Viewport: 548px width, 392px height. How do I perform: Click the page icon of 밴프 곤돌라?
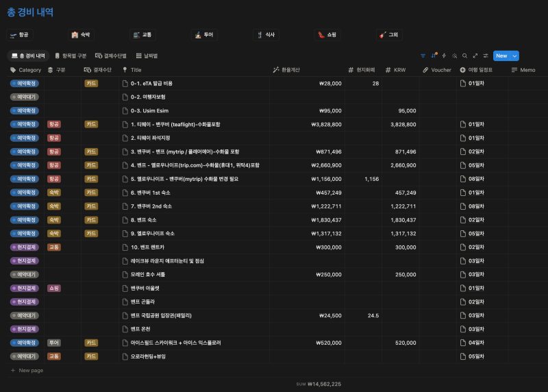pyautogui.click(x=125, y=302)
